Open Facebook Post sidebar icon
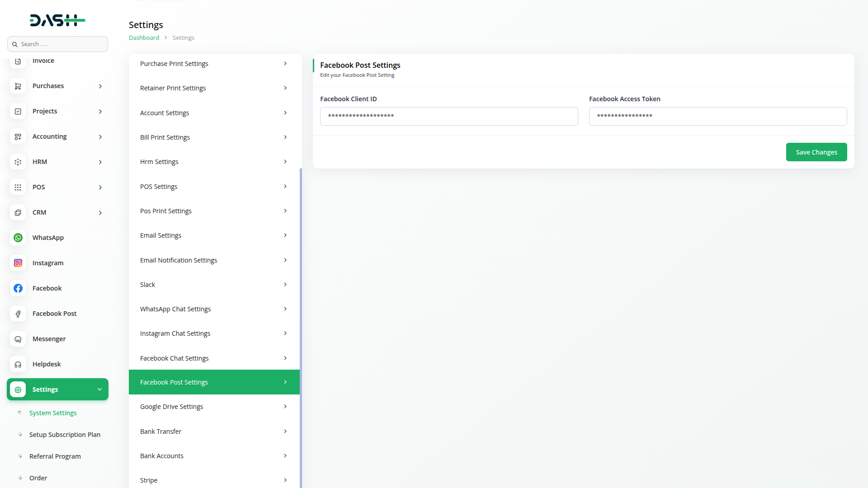Screen dimensions: 868x488 [x=18, y=314]
